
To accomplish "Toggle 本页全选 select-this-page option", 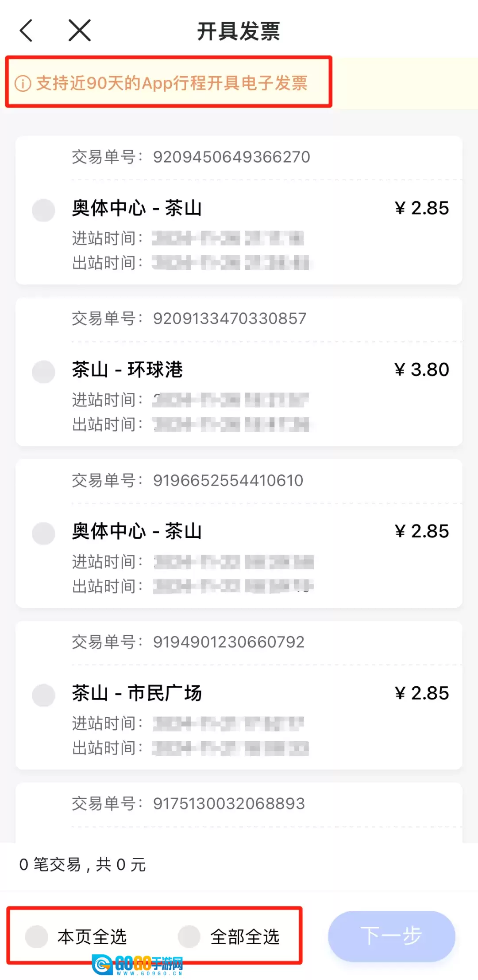I will (x=36, y=937).
